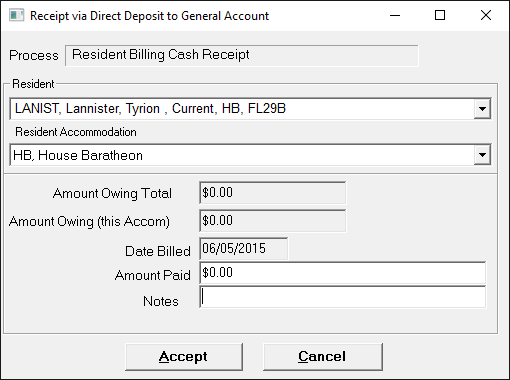Click into the Notes text field
This screenshot has height=380, width=510.
tap(343, 297)
